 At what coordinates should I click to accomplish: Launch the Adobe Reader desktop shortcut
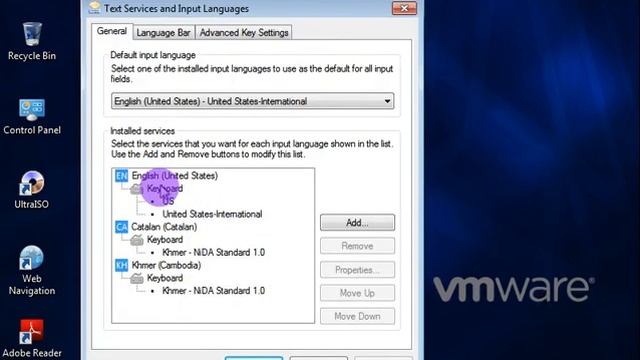tap(32, 339)
